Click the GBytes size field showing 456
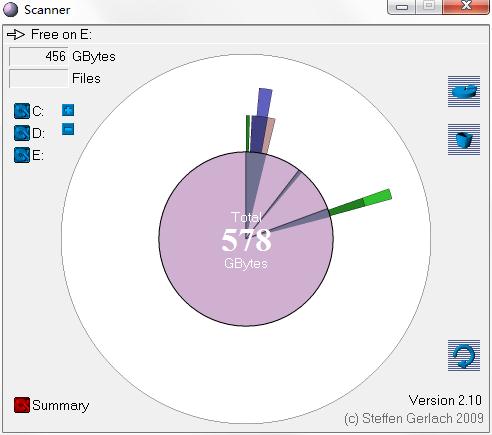 (x=38, y=56)
